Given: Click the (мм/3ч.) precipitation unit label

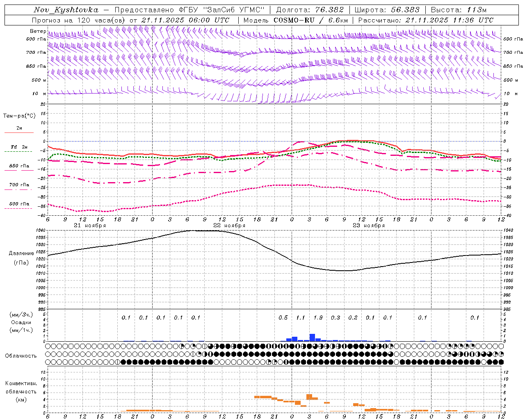Looking at the screenshot, I should click(x=21, y=315).
